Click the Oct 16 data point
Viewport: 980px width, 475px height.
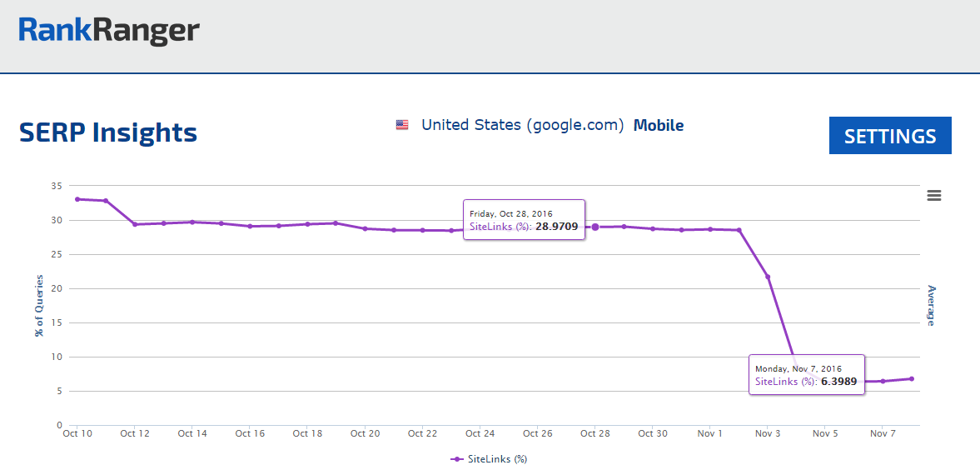click(x=250, y=226)
